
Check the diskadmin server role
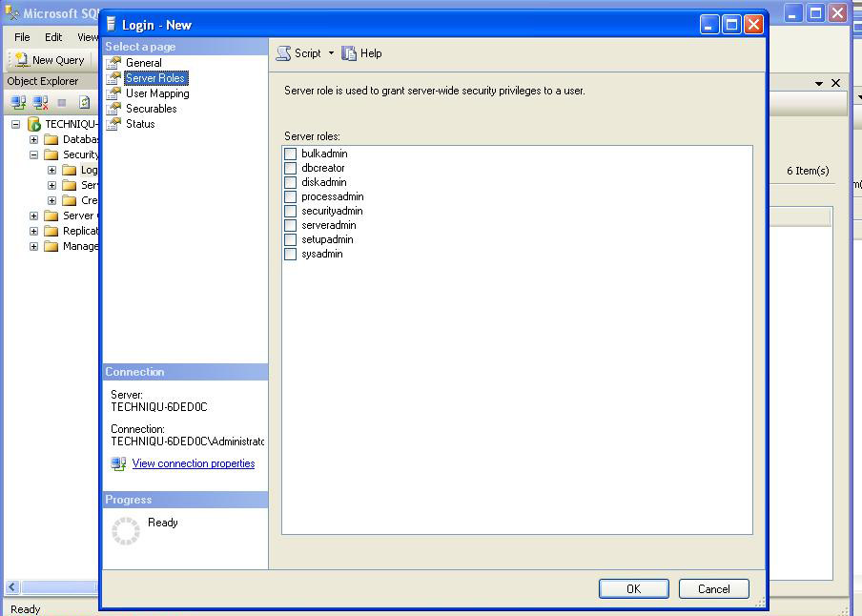[290, 182]
